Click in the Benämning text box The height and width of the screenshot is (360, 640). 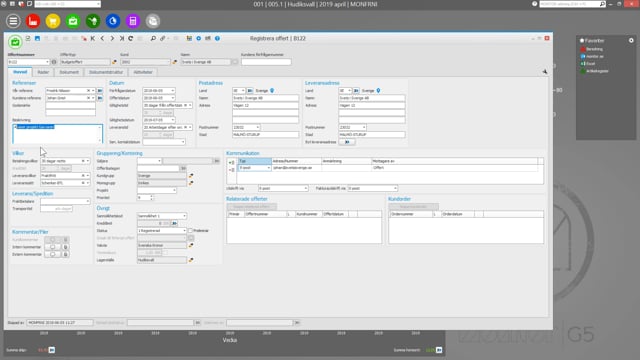(x=58, y=134)
